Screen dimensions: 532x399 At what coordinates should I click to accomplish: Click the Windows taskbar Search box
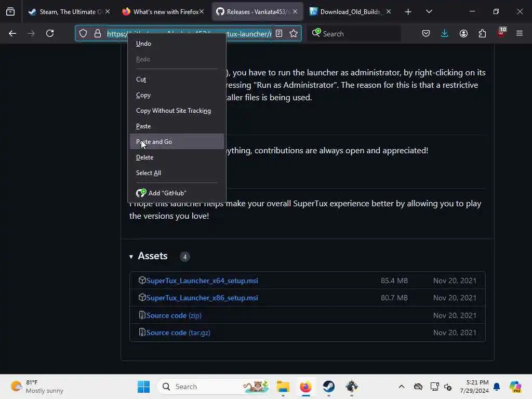point(215,387)
